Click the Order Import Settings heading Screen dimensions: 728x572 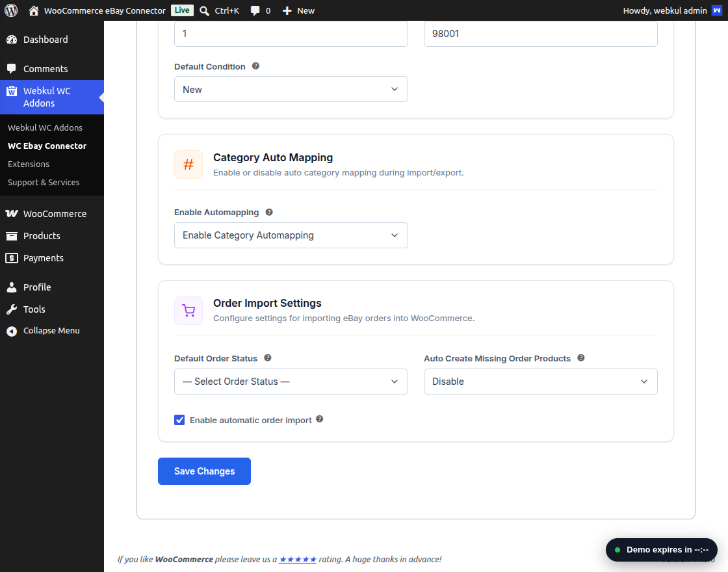267,303
